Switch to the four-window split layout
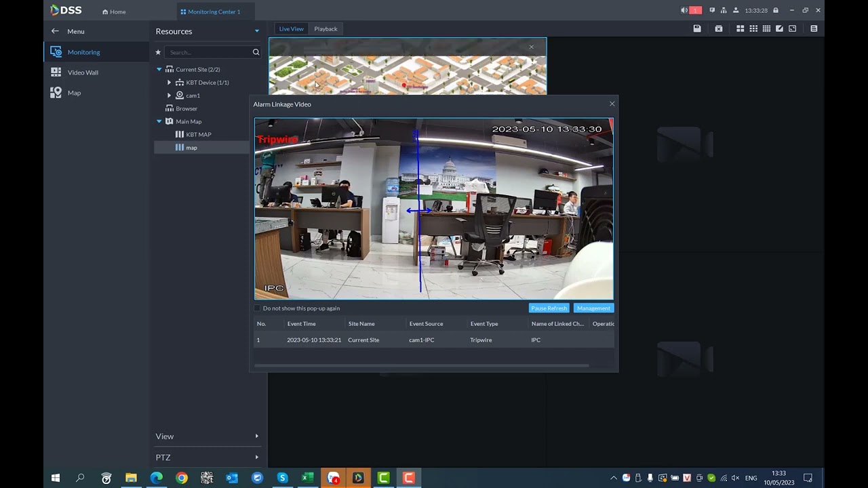Viewport: 868px width, 488px height. [741, 28]
